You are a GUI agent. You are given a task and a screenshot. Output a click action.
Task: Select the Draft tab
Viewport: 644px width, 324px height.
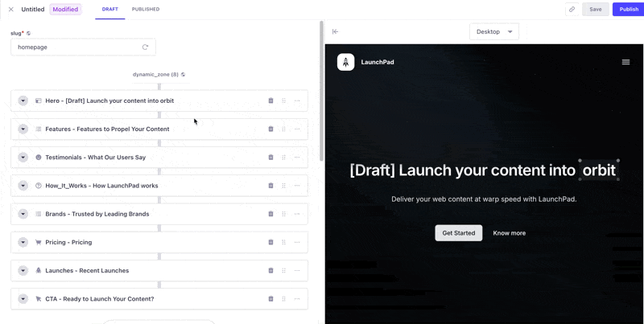coord(109,10)
